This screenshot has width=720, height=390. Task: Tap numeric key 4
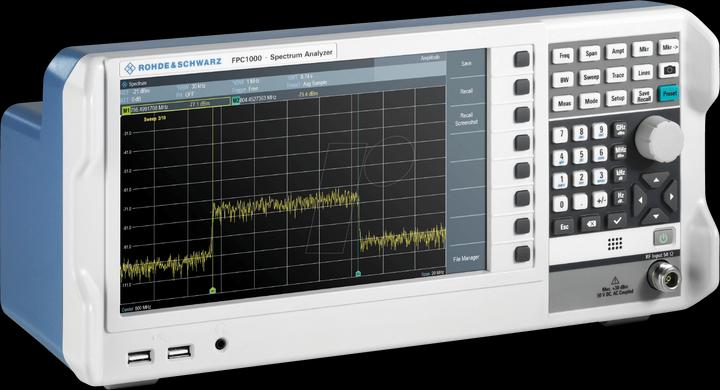click(561, 158)
